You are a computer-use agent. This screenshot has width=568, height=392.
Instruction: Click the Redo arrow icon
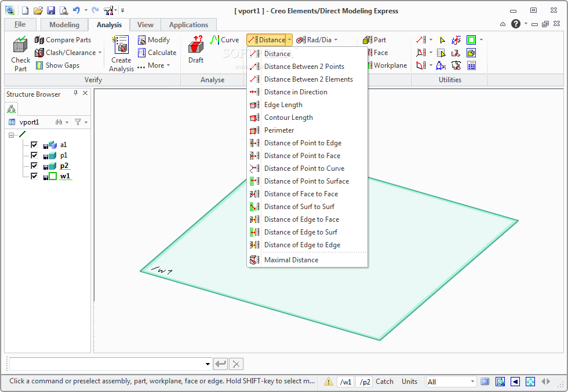tap(95, 10)
